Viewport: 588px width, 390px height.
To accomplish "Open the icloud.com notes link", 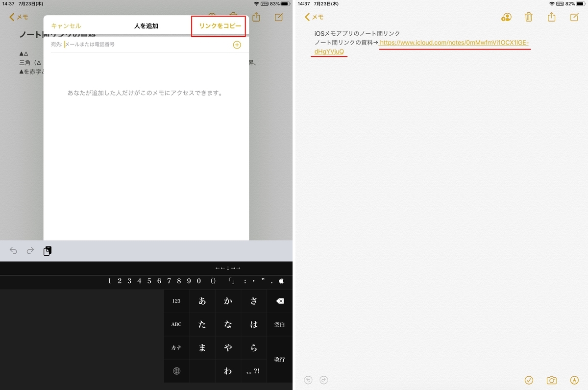I will [x=454, y=43].
